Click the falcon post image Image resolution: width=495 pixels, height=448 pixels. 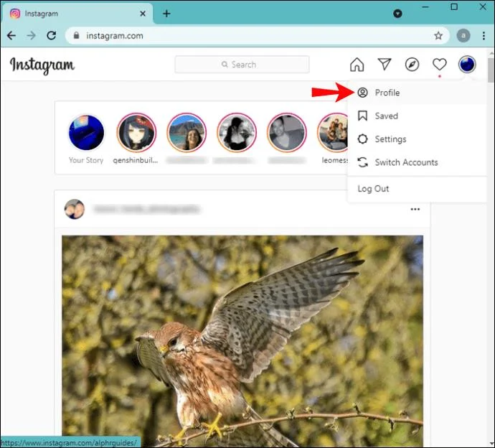[x=242, y=341]
